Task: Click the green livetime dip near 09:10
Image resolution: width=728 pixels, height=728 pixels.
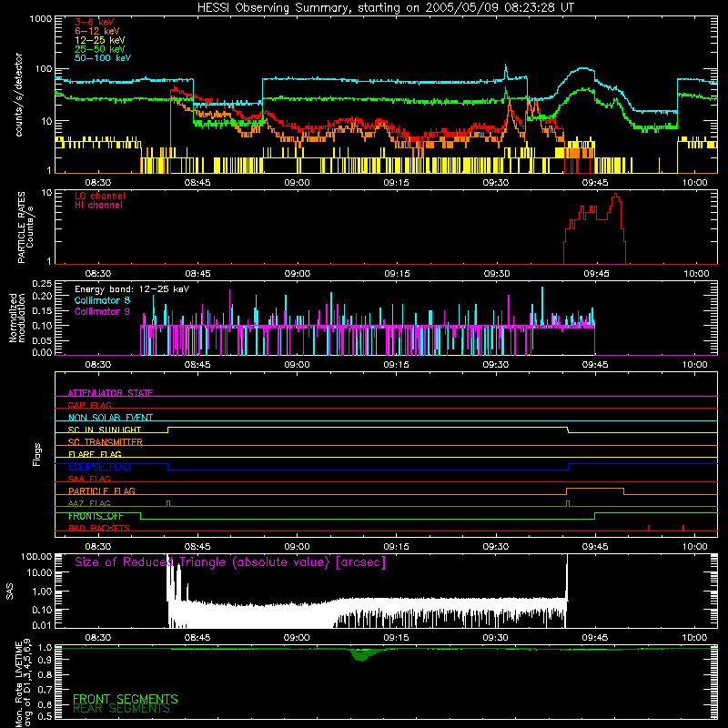Action: 362,654
